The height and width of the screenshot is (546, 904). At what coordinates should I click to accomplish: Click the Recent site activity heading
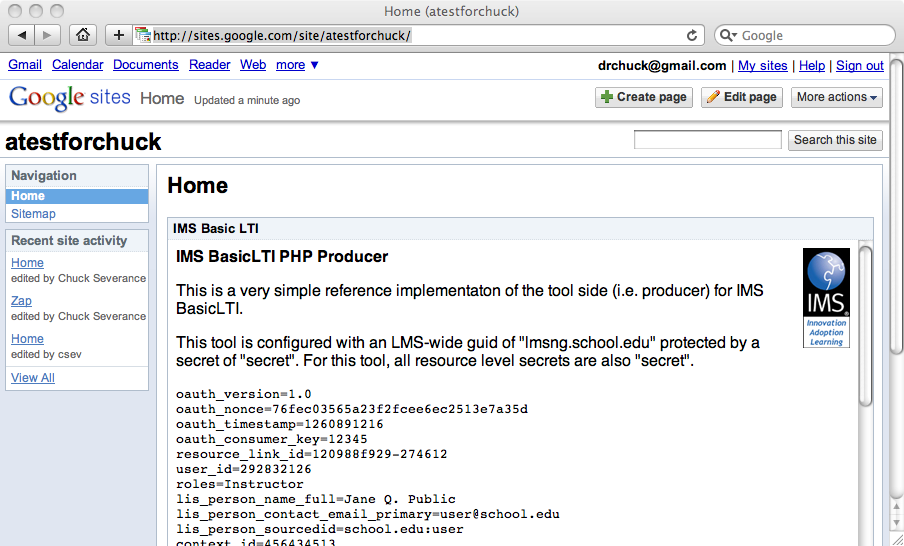(69, 241)
